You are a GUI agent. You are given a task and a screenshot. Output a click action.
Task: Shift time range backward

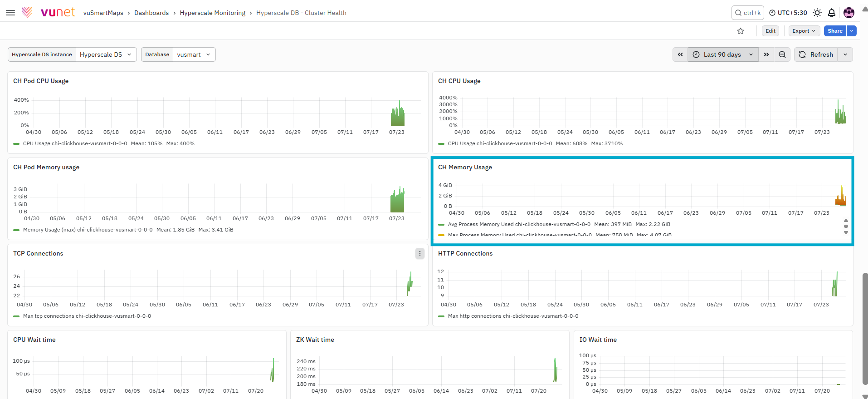coord(680,54)
